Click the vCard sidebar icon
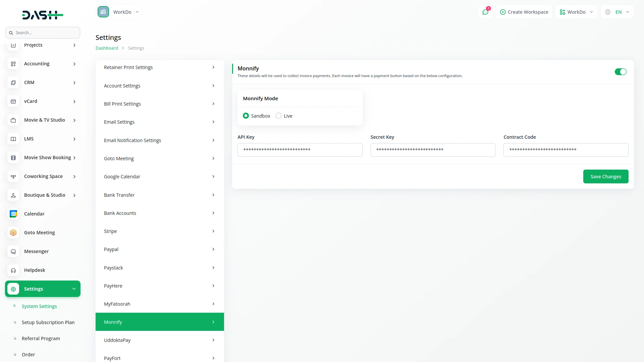Screen dimensions: 644x362 pyautogui.click(x=13, y=101)
